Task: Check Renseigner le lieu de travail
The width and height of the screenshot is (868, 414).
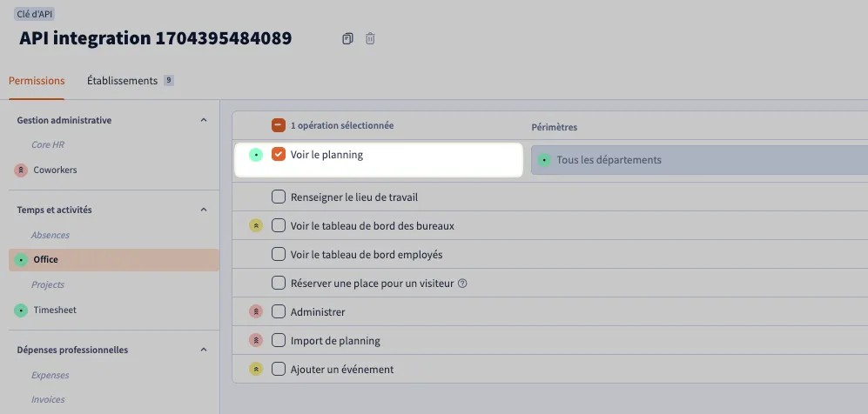Action: click(x=279, y=197)
